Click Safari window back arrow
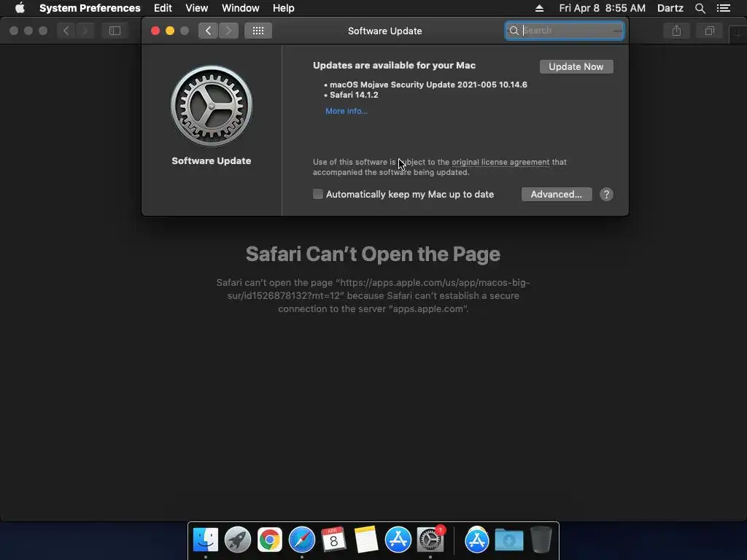This screenshot has height=560, width=747. coord(66,31)
